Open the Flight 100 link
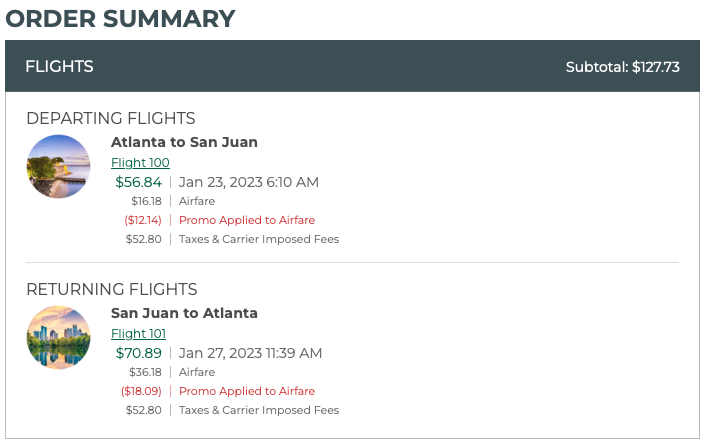Screen dimensions: 704x444 click(x=140, y=163)
